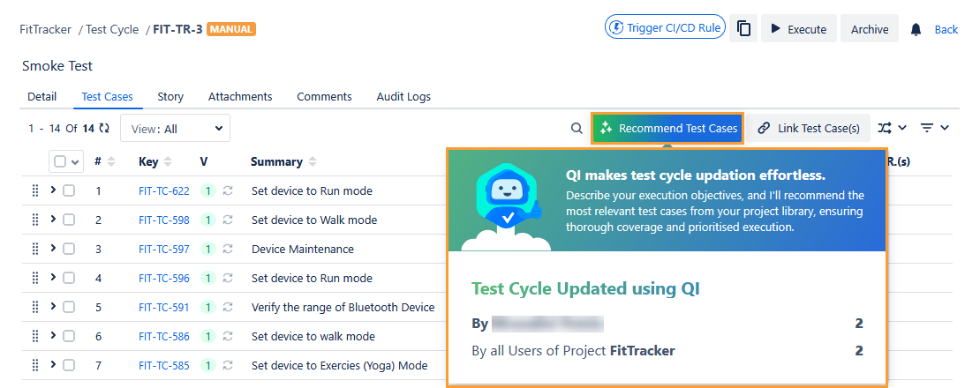The image size is (980, 388).
Task: Toggle the select-all header checkbox
Action: [60, 162]
